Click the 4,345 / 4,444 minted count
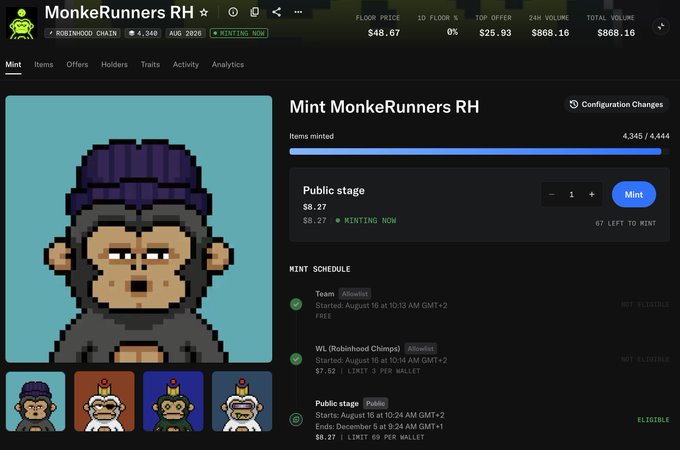Viewport: 680px width, 450px height. [x=646, y=136]
